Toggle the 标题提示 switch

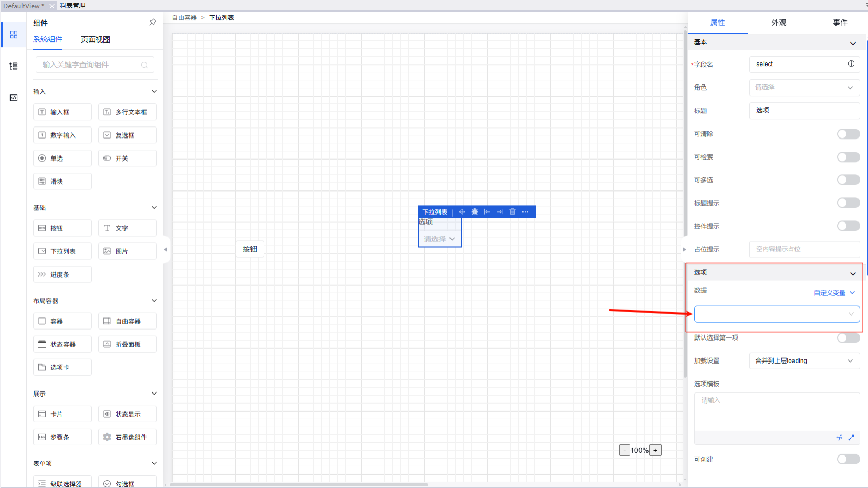coord(848,203)
